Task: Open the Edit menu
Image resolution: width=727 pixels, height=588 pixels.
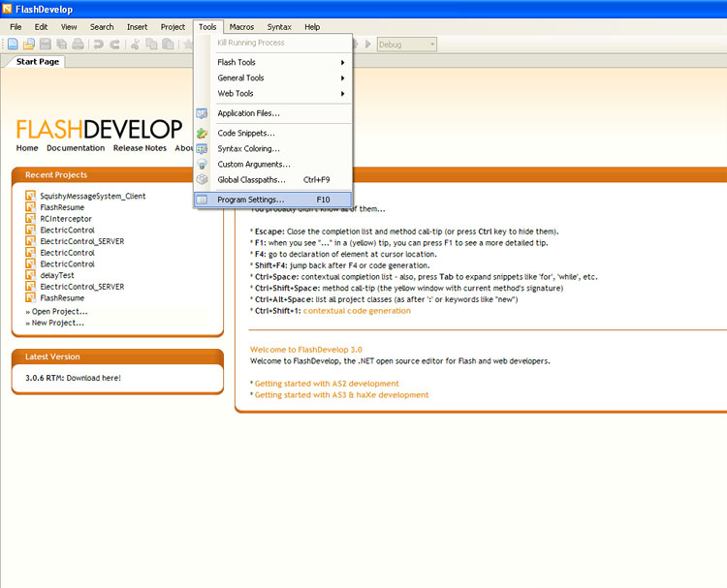Action: (x=41, y=27)
